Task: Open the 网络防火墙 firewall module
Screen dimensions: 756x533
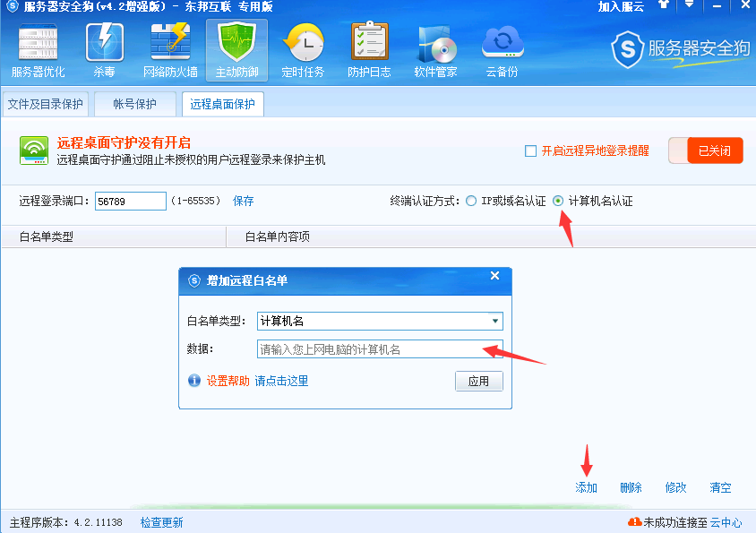Action: click(170, 51)
